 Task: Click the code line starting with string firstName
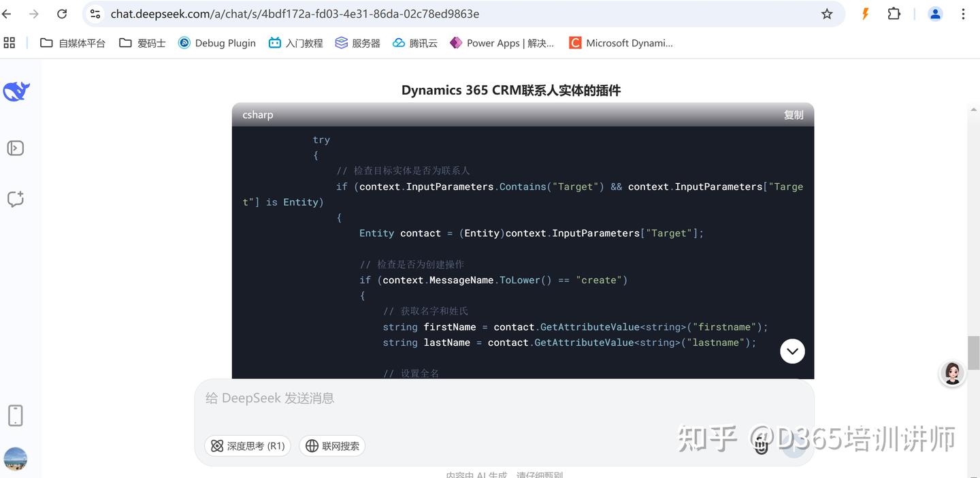575,327
